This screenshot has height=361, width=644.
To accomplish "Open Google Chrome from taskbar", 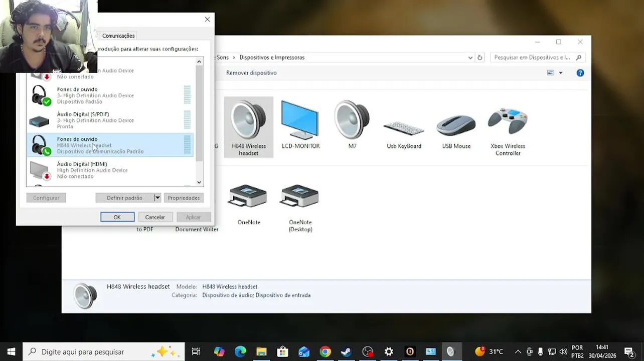I will pos(325,351).
